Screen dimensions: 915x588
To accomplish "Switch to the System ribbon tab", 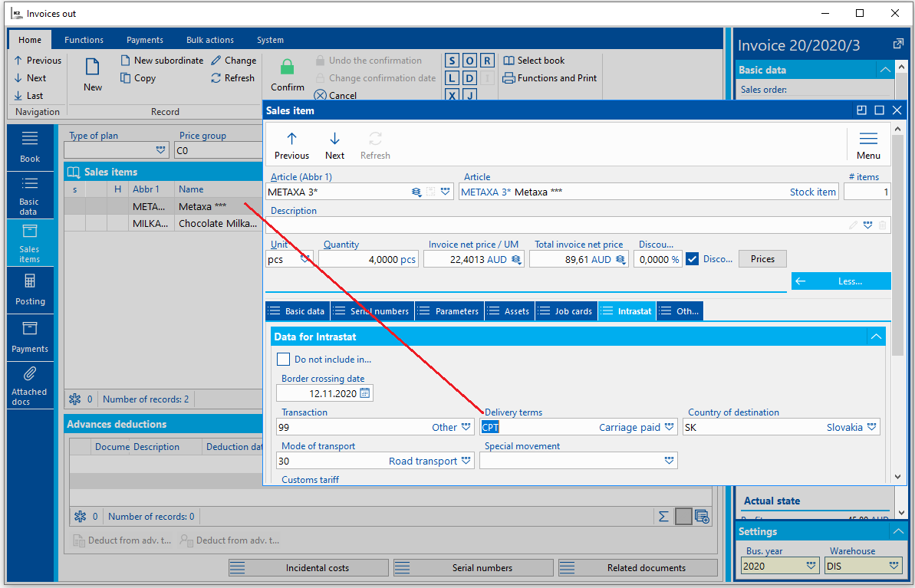I will point(270,40).
